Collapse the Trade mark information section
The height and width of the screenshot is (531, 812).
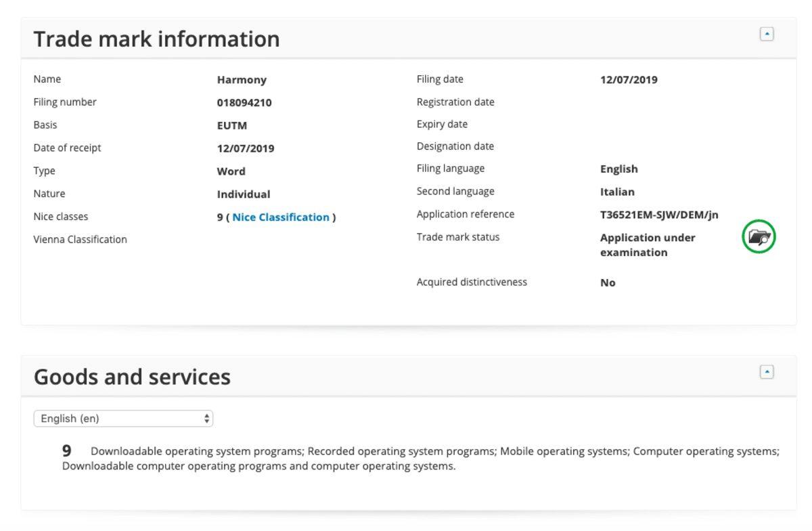(x=767, y=34)
